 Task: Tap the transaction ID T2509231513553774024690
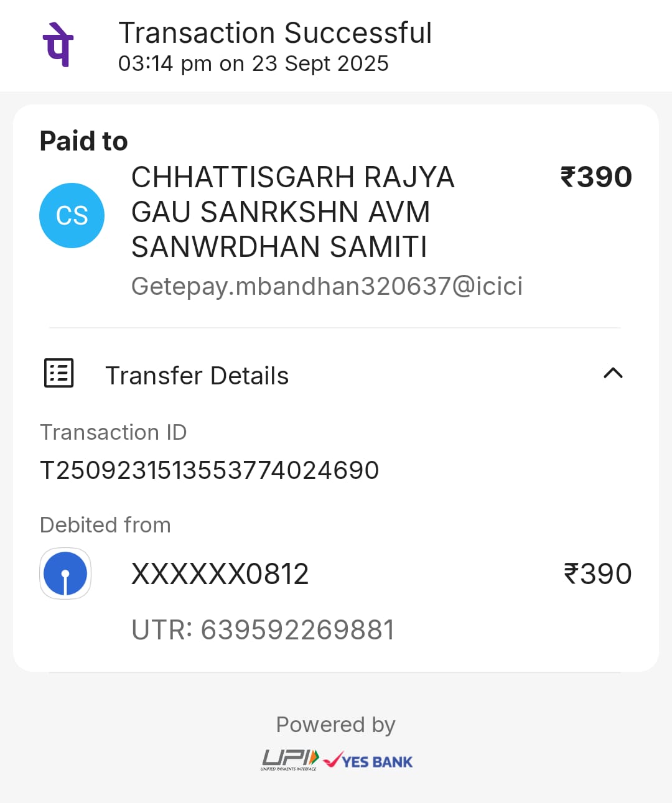209,470
